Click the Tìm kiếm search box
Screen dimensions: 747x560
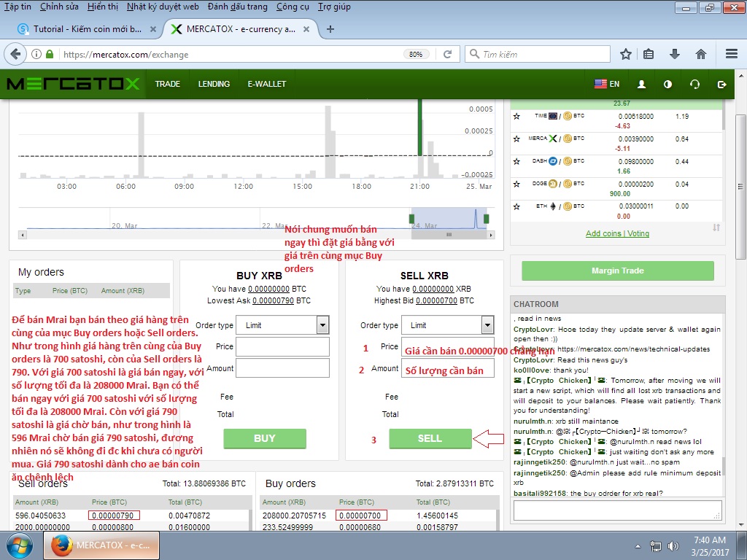point(538,54)
